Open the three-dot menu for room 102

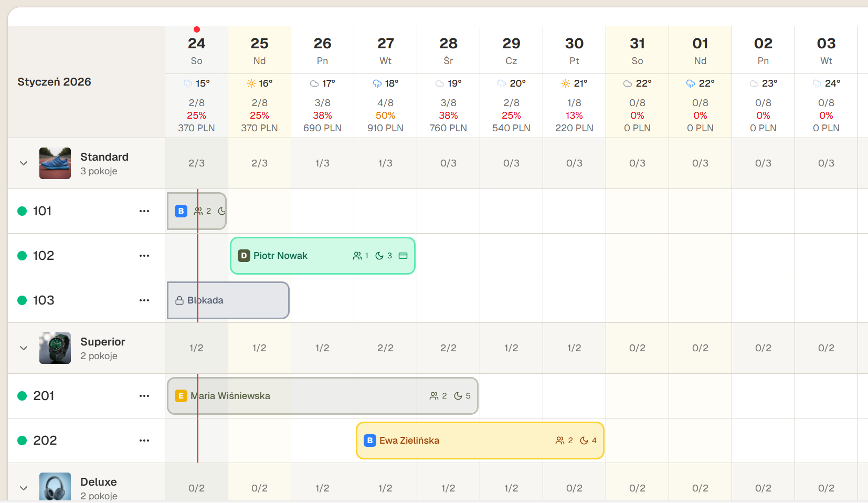click(x=144, y=256)
